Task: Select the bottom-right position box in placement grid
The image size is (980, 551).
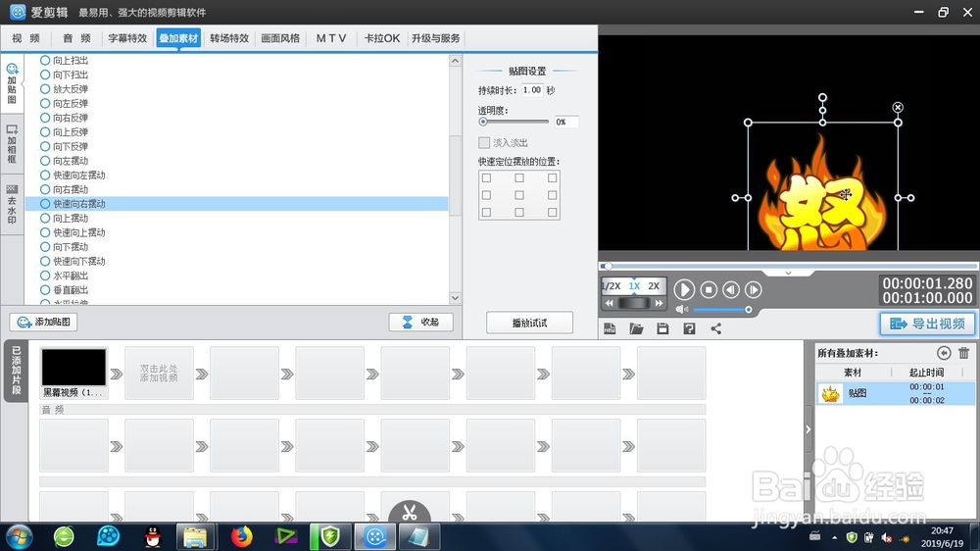Action: pyautogui.click(x=553, y=213)
